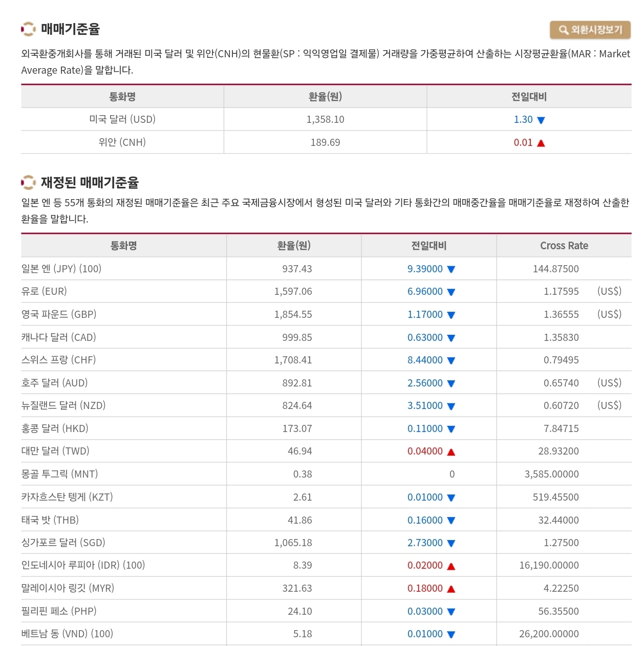
Task: Click 필리핀 페소 (PHP) currency name
Action: tap(59, 611)
